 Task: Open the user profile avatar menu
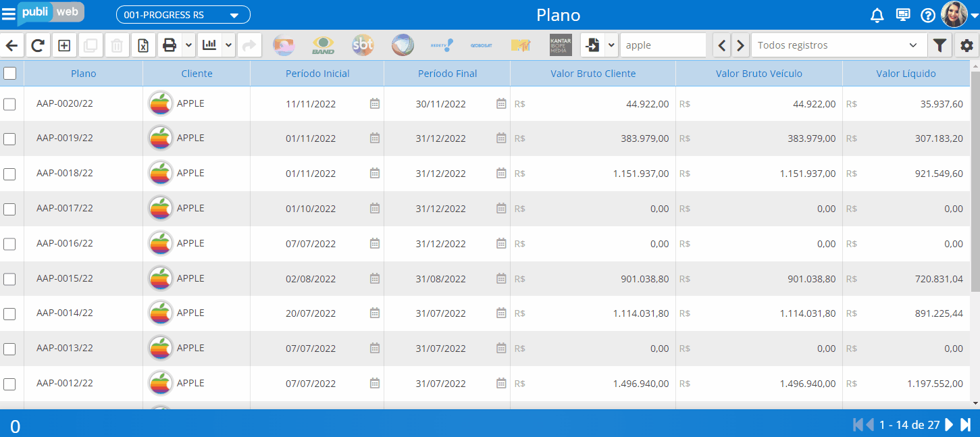[x=959, y=14]
